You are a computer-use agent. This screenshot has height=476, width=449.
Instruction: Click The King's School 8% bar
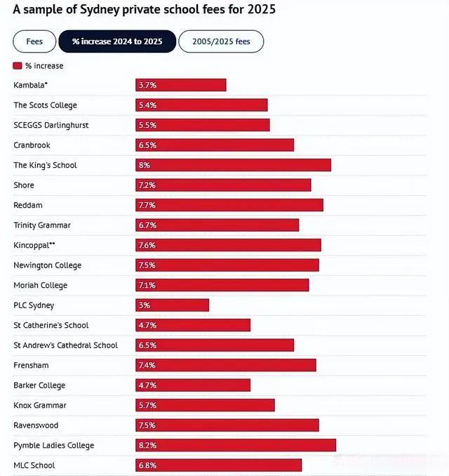[x=234, y=165]
